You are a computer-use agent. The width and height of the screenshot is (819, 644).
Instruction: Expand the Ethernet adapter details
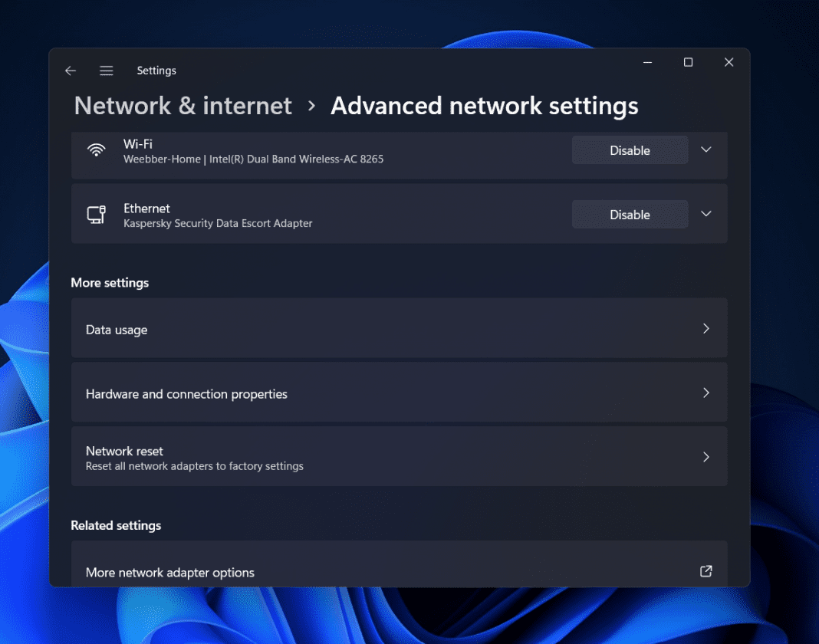click(x=706, y=214)
